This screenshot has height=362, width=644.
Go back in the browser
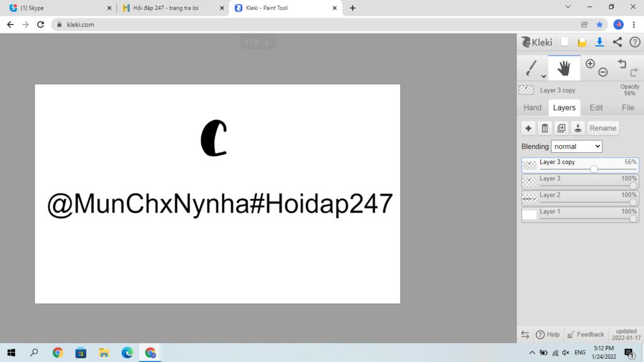[10, 25]
